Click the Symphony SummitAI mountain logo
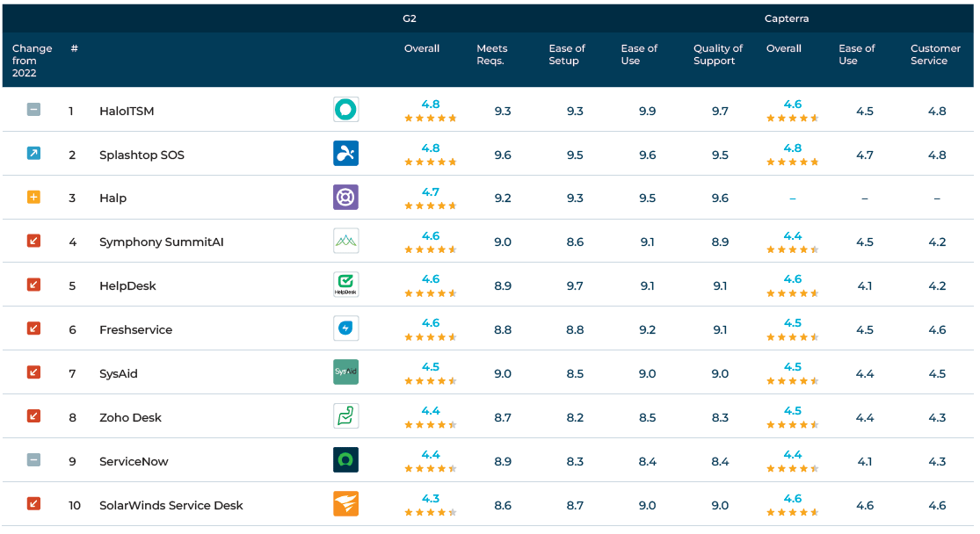980x534 pixels. [x=345, y=241]
